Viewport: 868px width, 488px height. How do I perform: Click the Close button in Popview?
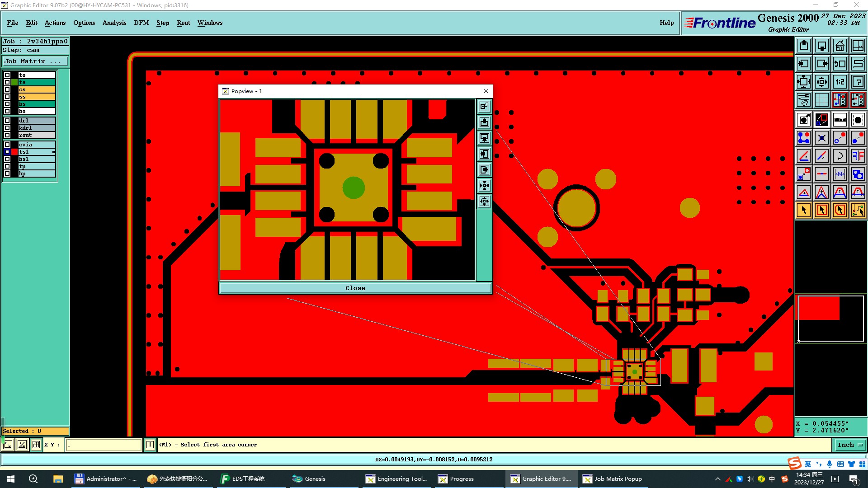pyautogui.click(x=355, y=288)
